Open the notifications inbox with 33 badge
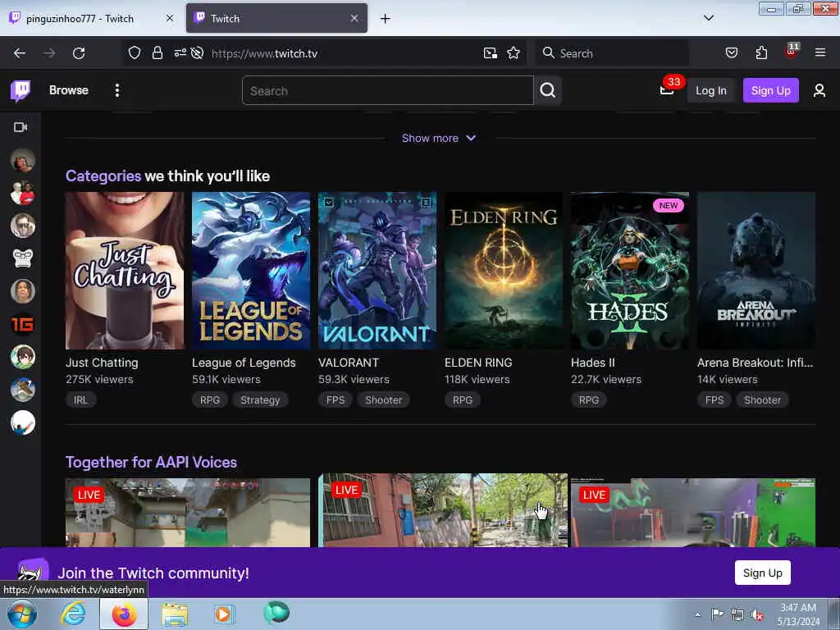Viewport: 840px width, 630px height. pos(667,90)
